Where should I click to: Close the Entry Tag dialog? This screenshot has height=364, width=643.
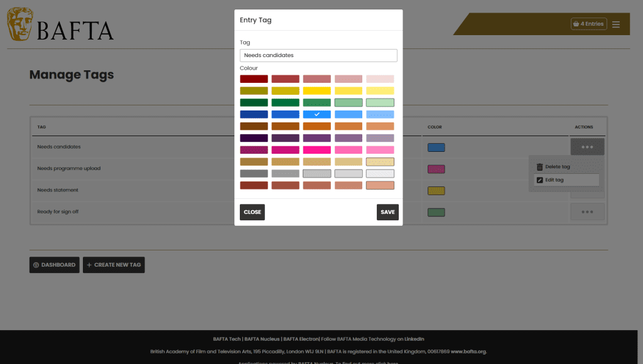[x=252, y=212]
